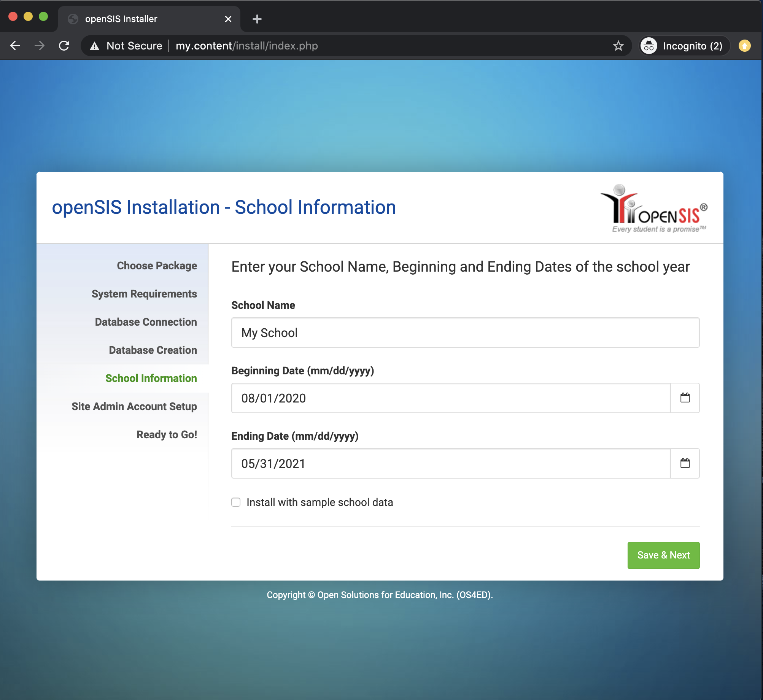Go to Site Admin Account Setup step
763x700 pixels.
(134, 406)
